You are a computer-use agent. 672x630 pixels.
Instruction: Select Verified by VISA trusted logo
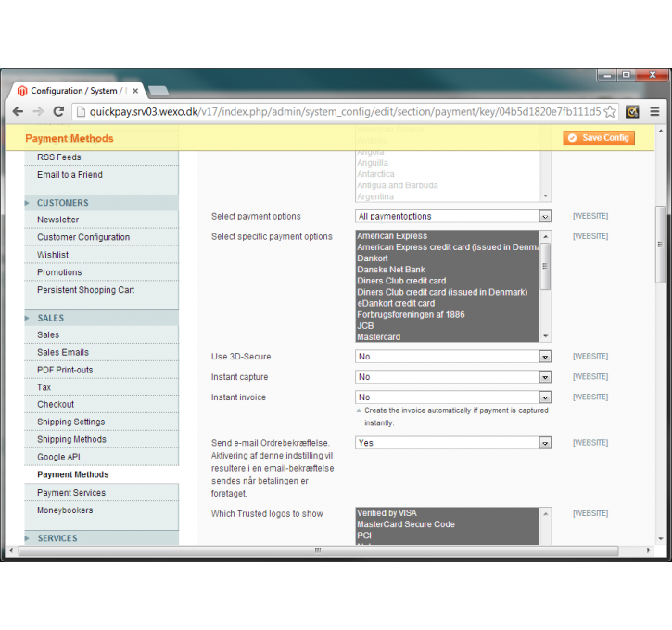click(448, 513)
